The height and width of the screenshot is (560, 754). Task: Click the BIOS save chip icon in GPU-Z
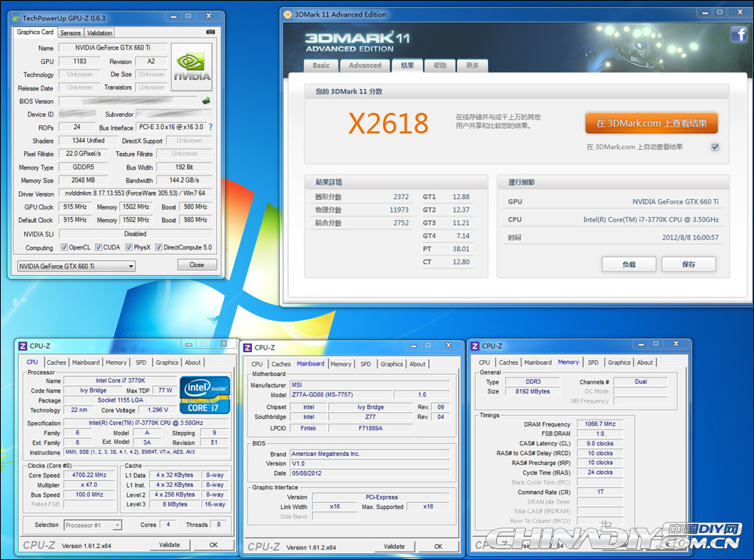pos(207,100)
